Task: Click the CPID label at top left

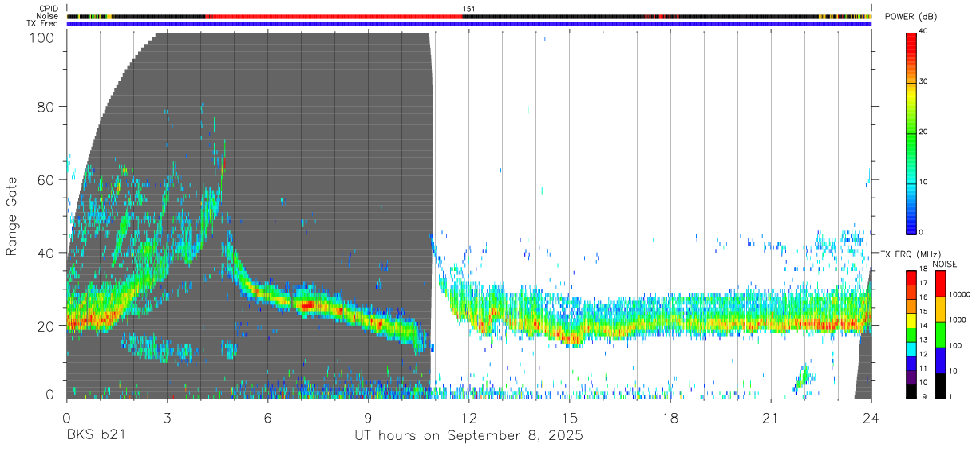Action: [x=49, y=8]
